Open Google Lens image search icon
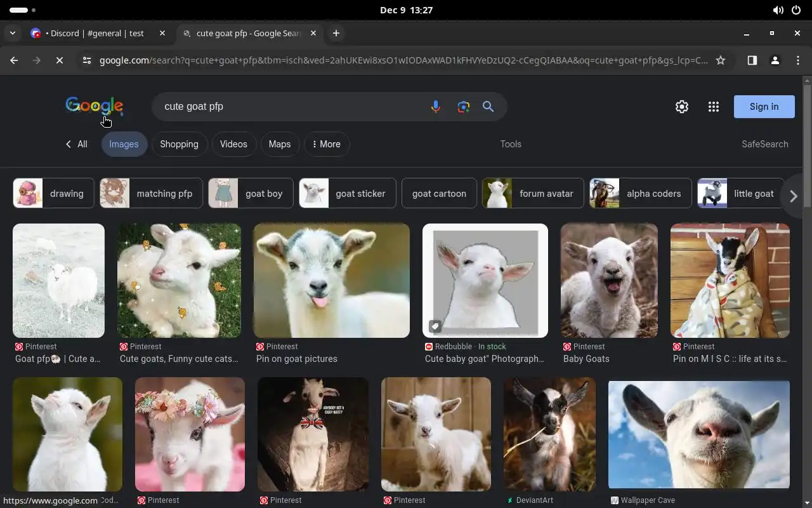This screenshot has height=508, width=812. pyautogui.click(x=463, y=107)
